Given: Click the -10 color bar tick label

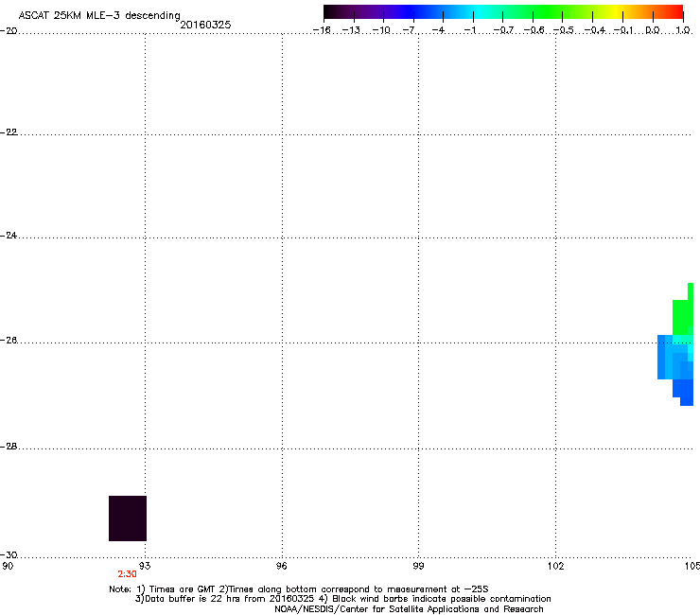Looking at the screenshot, I should [x=382, y=30].
